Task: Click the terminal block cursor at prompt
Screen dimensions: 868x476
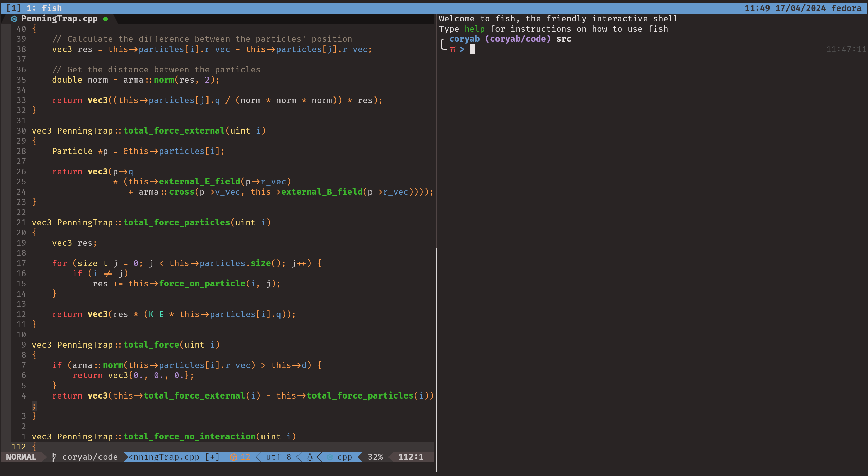Action: pyautogui.click(x=472, y=50)
